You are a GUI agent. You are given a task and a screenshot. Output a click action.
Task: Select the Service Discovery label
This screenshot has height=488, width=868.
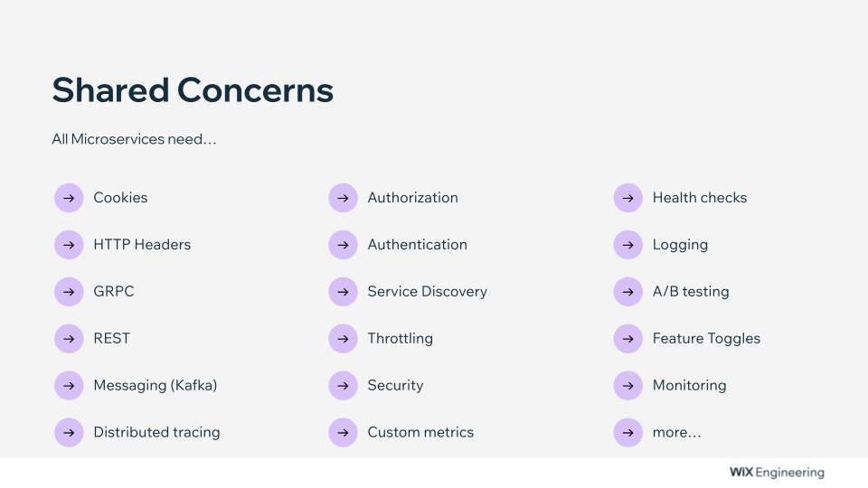pos(427,292)
